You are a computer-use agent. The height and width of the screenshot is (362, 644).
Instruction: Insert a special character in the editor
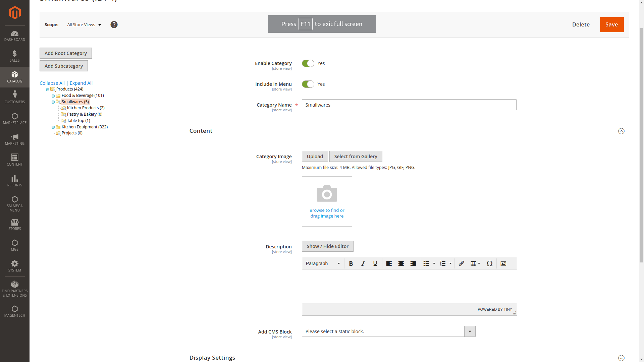[489, 263]
